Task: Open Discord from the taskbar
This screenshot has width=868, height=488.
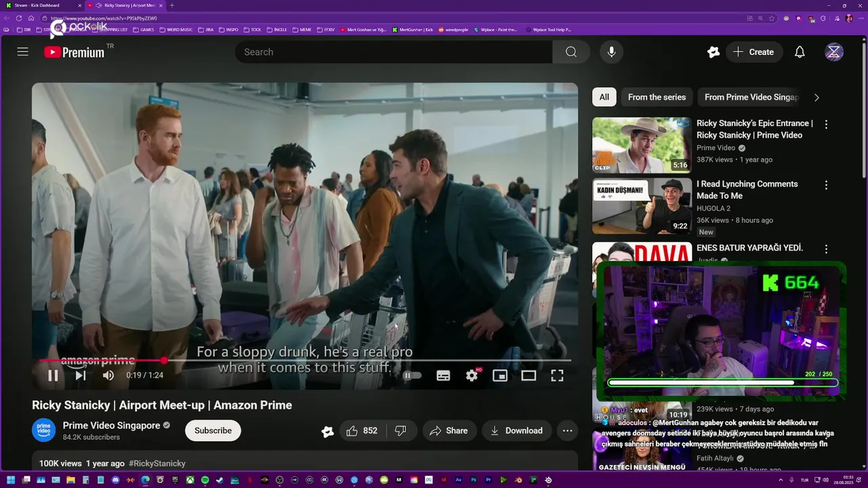Action: tap(115, 480)
